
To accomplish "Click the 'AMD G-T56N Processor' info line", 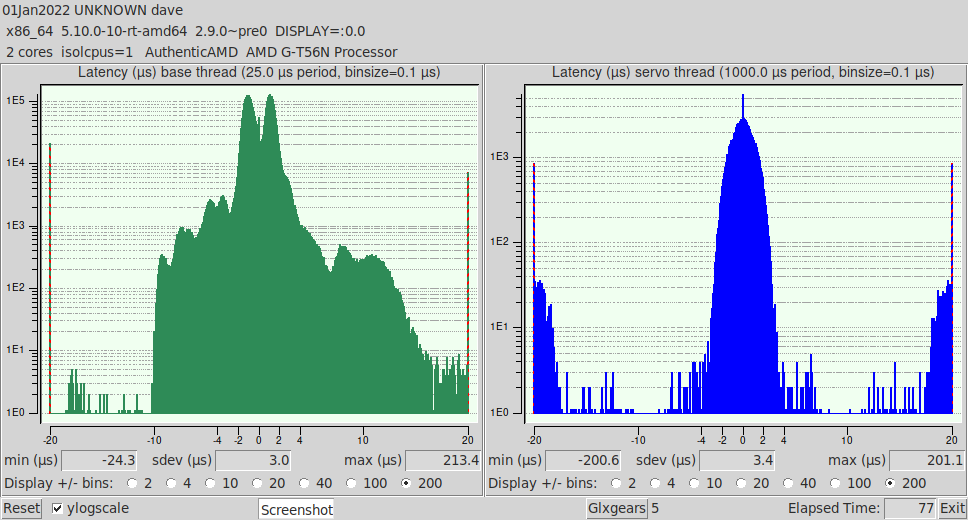I will (322, 52).
